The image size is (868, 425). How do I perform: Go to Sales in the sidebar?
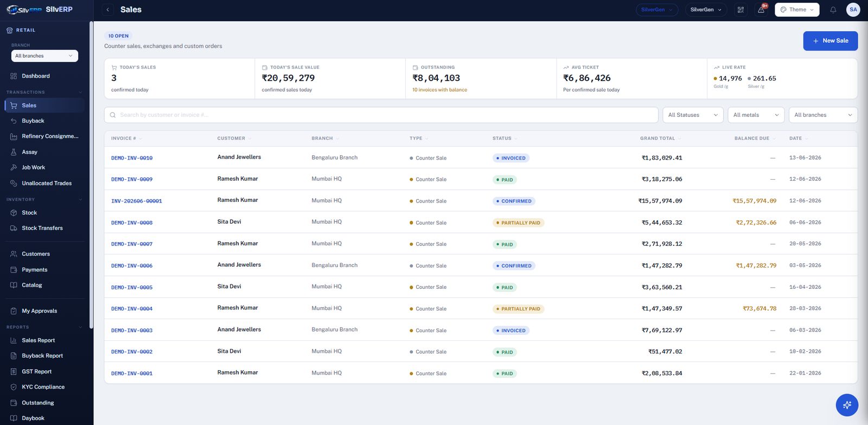[44, 105]
